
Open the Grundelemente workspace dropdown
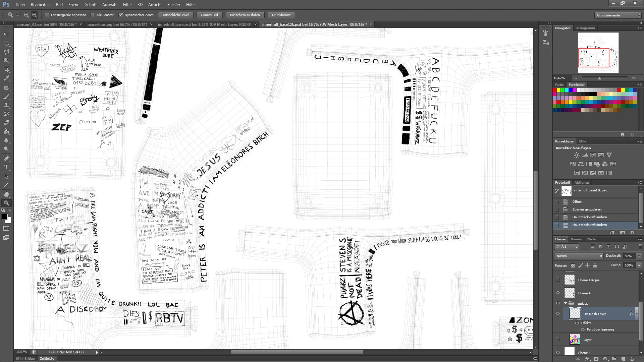click(x=618, y=15)
